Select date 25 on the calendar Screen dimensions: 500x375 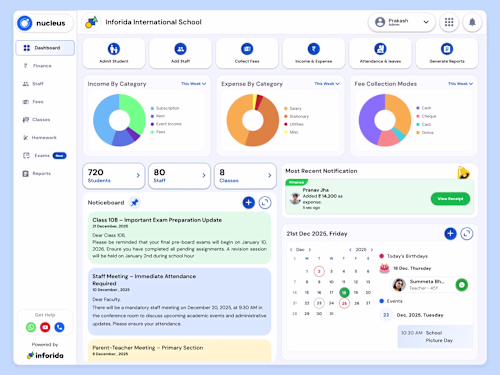coord(344,303)
